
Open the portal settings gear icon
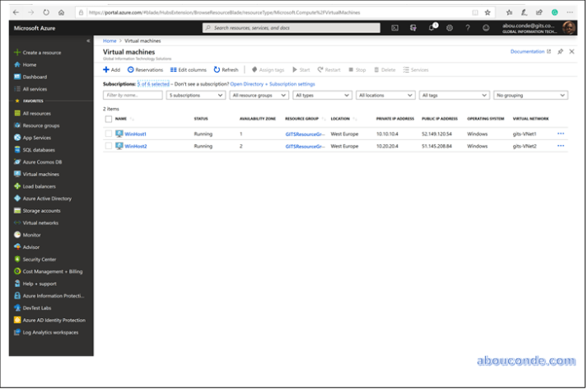450,28
